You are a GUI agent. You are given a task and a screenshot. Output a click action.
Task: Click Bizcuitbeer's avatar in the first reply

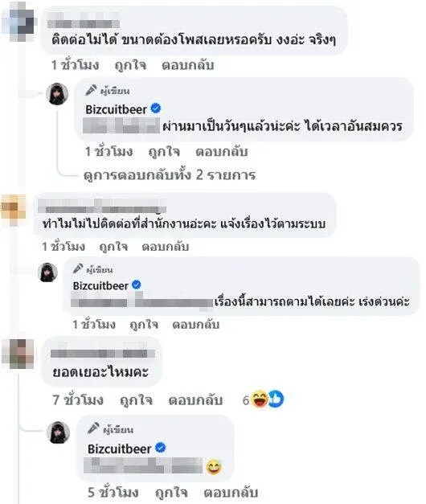(57, 94)
